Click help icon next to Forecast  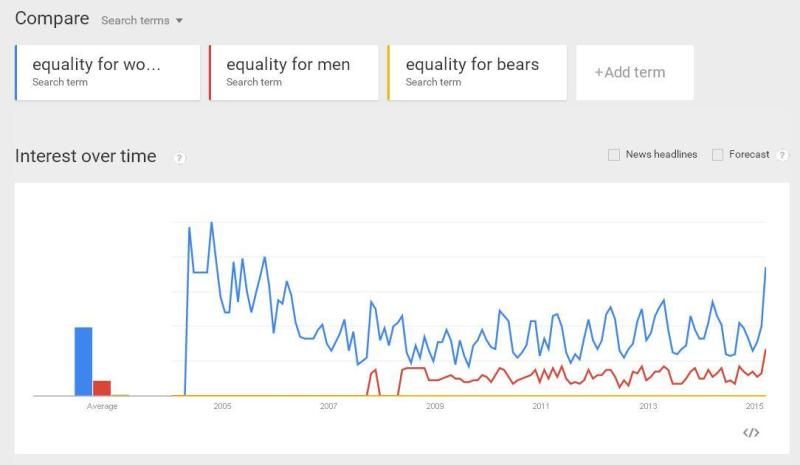782,155
